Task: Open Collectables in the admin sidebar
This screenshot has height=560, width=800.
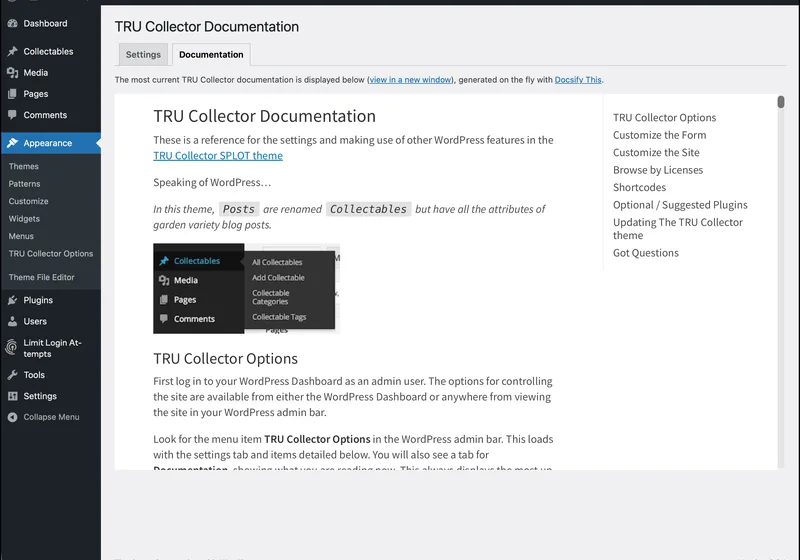Action: click(x=48, y=52)
